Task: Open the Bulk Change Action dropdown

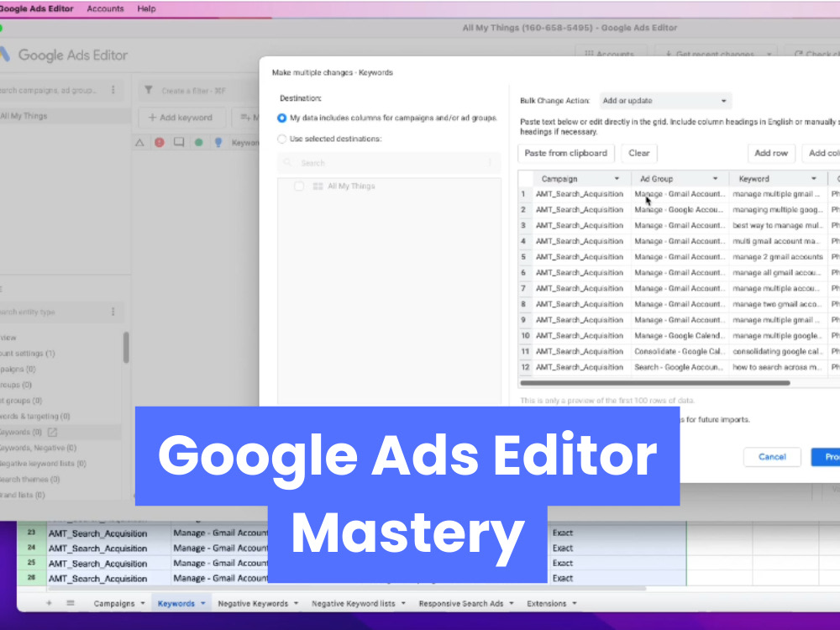Action: pyautogui.click(x=665, y=101)
